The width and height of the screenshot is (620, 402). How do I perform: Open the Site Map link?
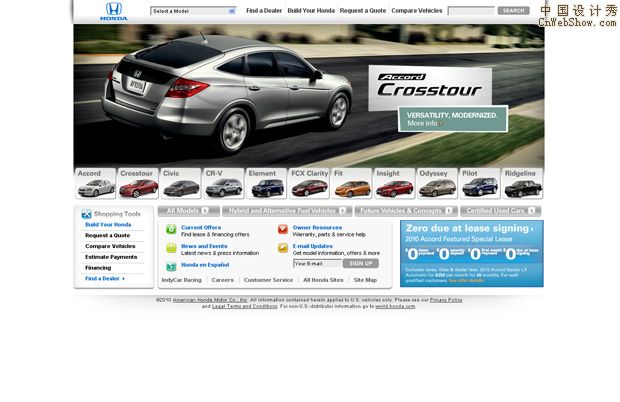[x=365, y=280]
